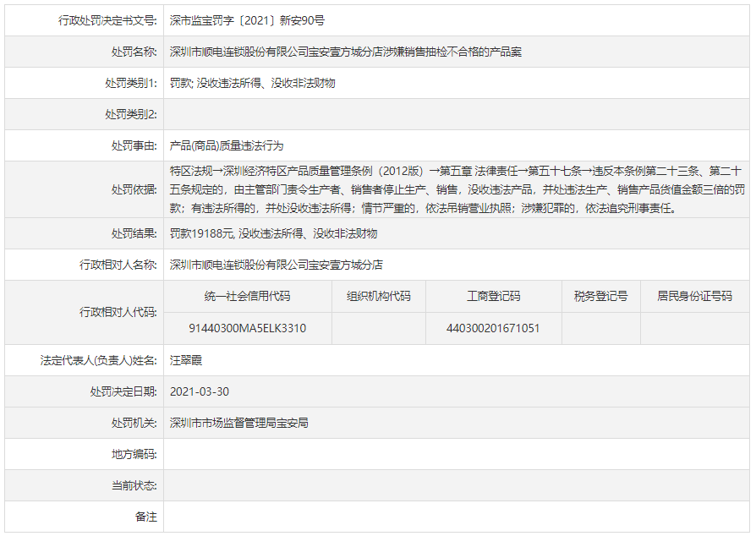The width and height of the screenshot is (756, 536).
Task: Select the label 处罚决定日期:
Action: (x=123, y=392)
